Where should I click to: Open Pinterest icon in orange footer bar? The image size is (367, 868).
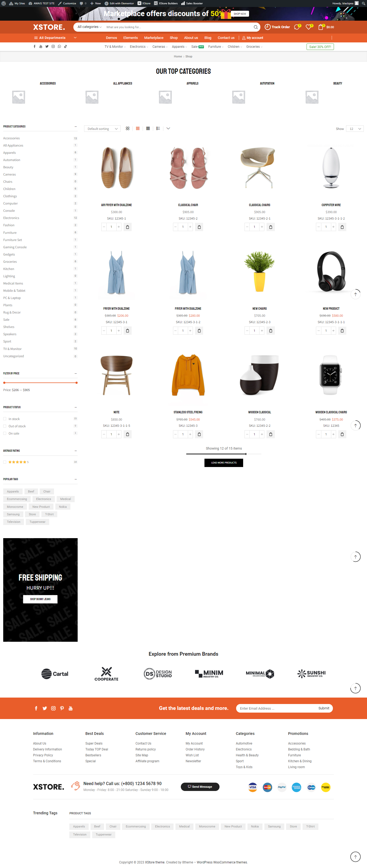coord(62,708)
